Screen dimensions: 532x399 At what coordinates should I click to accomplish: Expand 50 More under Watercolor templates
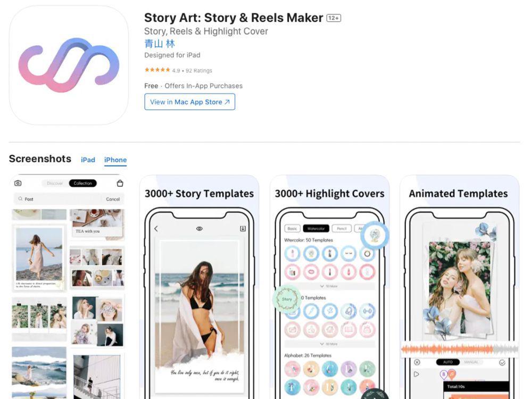(329, 286)
